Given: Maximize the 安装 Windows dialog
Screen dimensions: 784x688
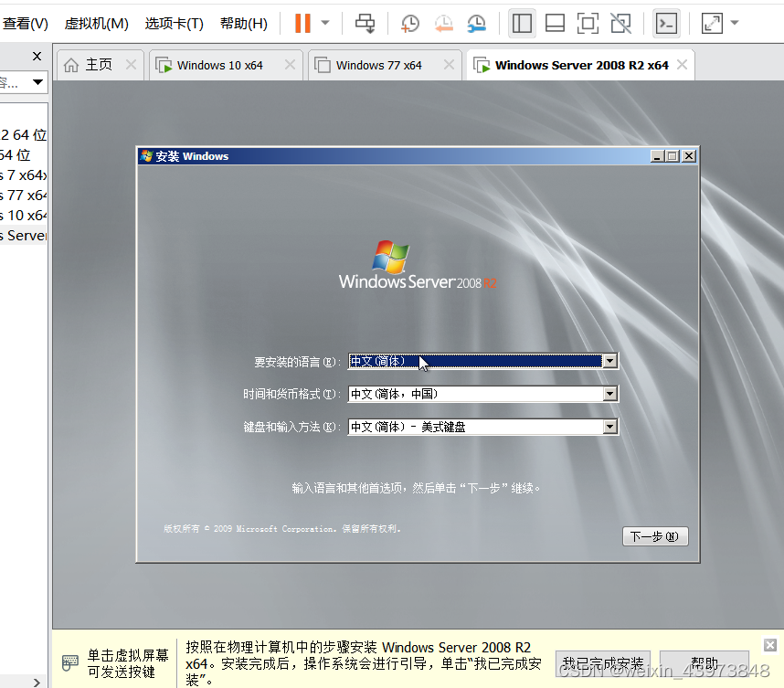Looking at the screenshot, I should [x=673, y=156].
